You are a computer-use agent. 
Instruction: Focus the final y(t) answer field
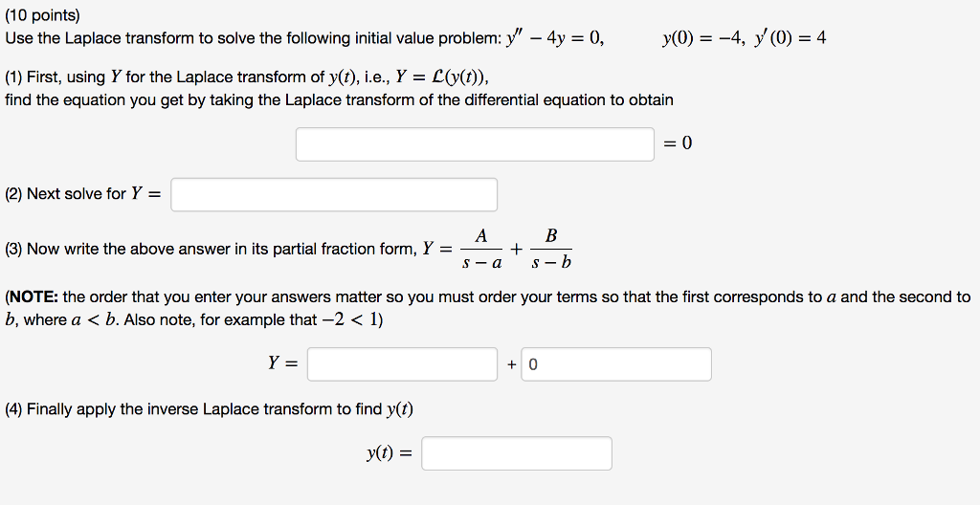tap(517, 453)
